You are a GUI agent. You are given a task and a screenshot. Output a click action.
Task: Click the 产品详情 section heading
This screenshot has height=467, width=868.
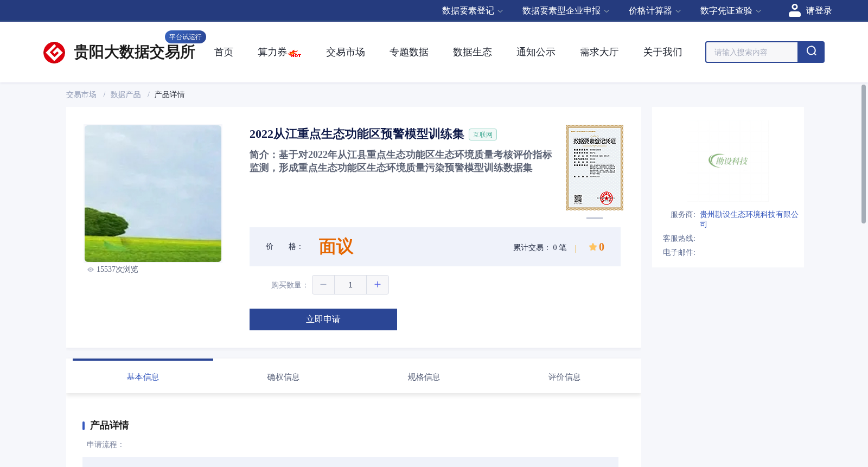pos(109,425)
